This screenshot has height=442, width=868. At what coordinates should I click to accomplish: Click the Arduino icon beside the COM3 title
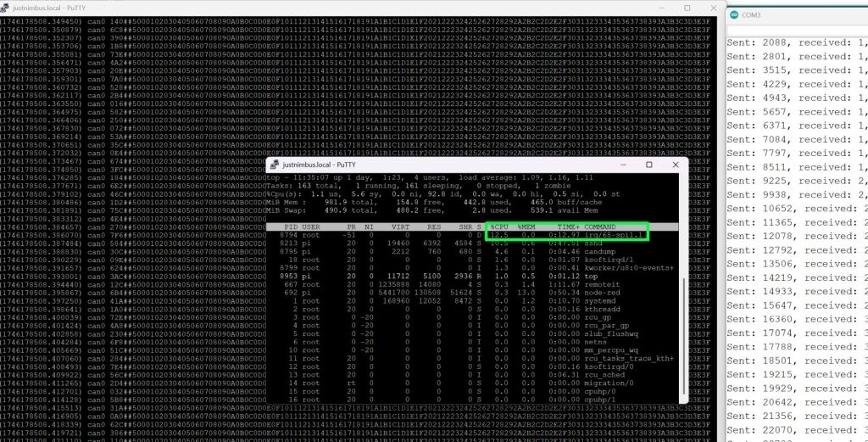click(734, 14)
